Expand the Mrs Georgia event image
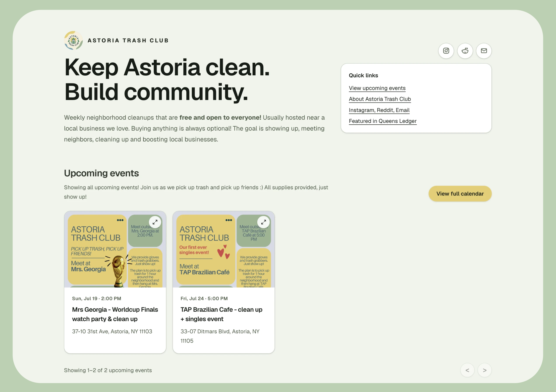 (155, 222)
